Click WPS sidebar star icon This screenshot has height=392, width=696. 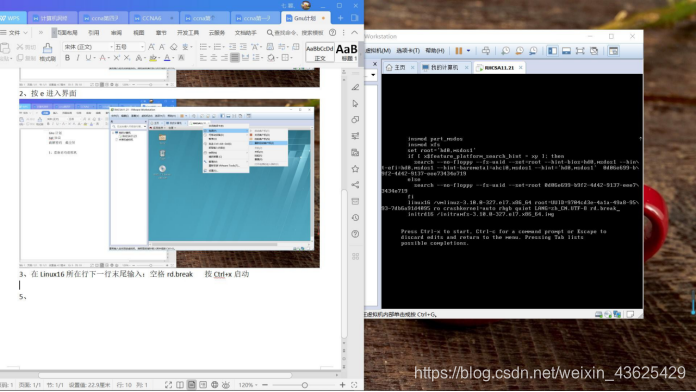355,169
